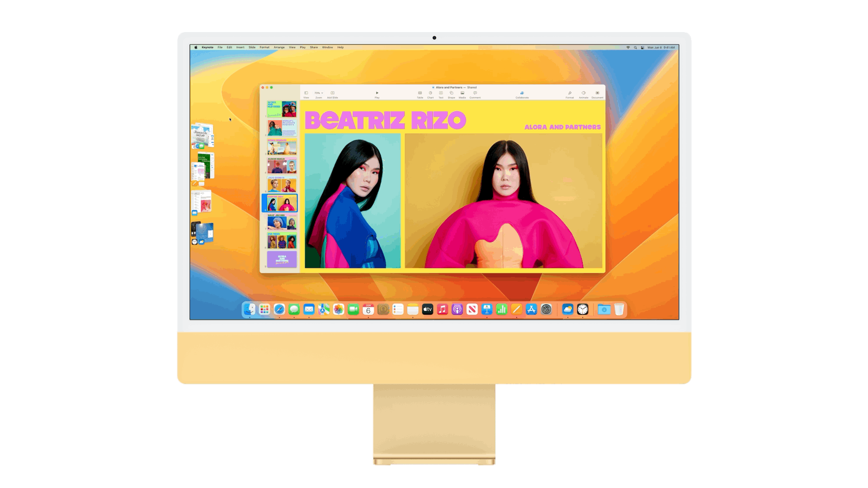
Task: Open Messages app in macOS Dock
Action: pyautogui.click(x=293, y=309)
